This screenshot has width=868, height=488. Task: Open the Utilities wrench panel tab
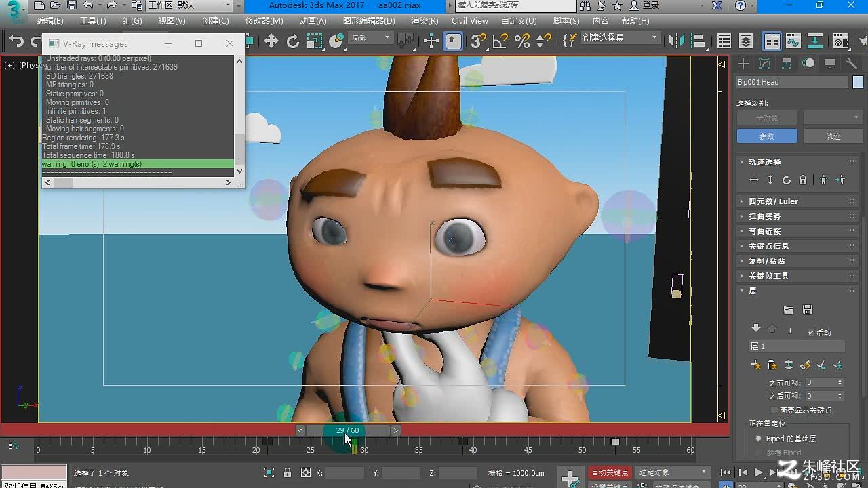click(852, 64)
